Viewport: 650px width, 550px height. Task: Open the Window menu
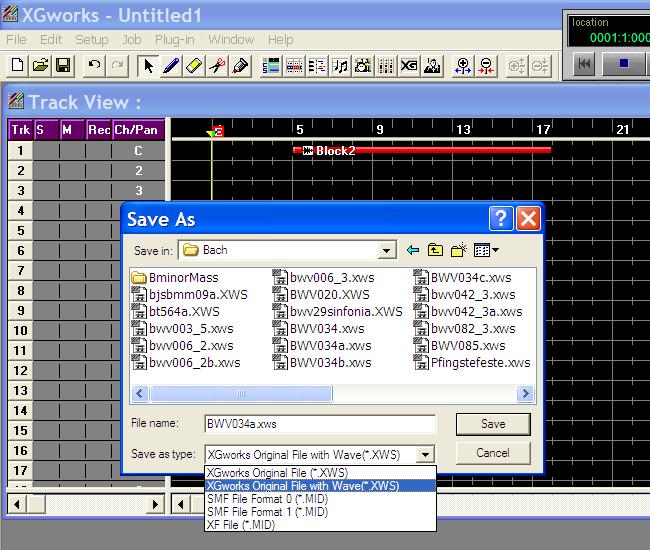(x=231, y=40)
